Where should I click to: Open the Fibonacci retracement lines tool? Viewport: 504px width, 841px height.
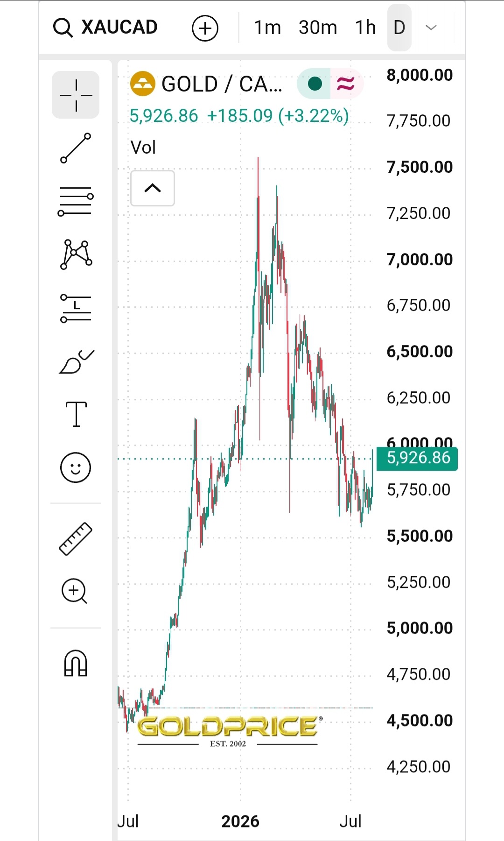pos(76,201)
